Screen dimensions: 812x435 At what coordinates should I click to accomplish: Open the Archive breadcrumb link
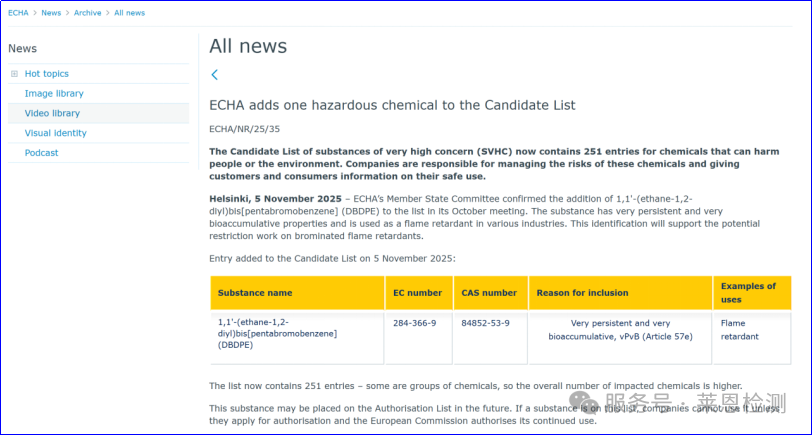point(87,13)
